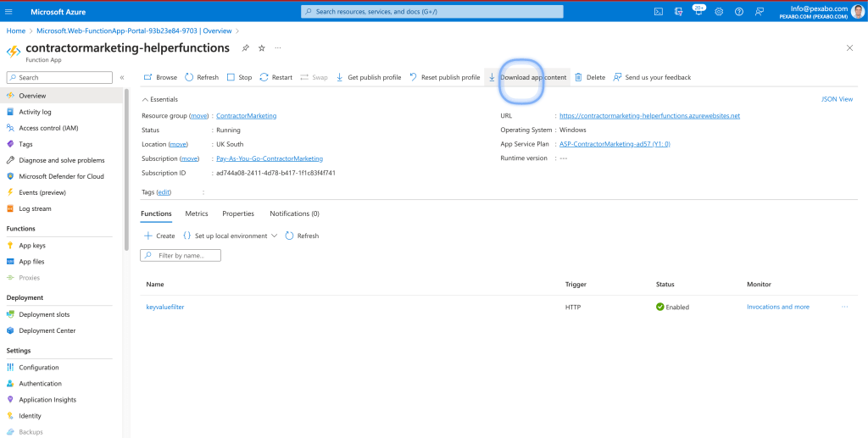The image size is (868, 438).
Task: Open Invocations and more link
Action: click(778, 307)
